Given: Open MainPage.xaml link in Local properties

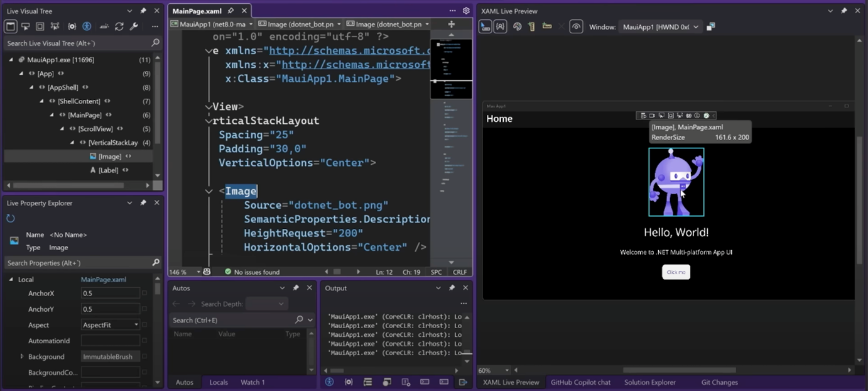Looking at the screenshot, I should tap(104, 279).
